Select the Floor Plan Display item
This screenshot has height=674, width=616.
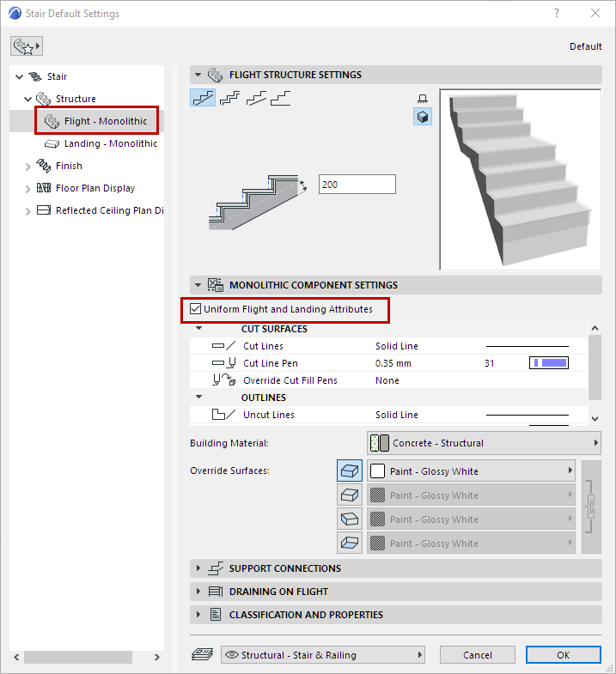[95, 188]
